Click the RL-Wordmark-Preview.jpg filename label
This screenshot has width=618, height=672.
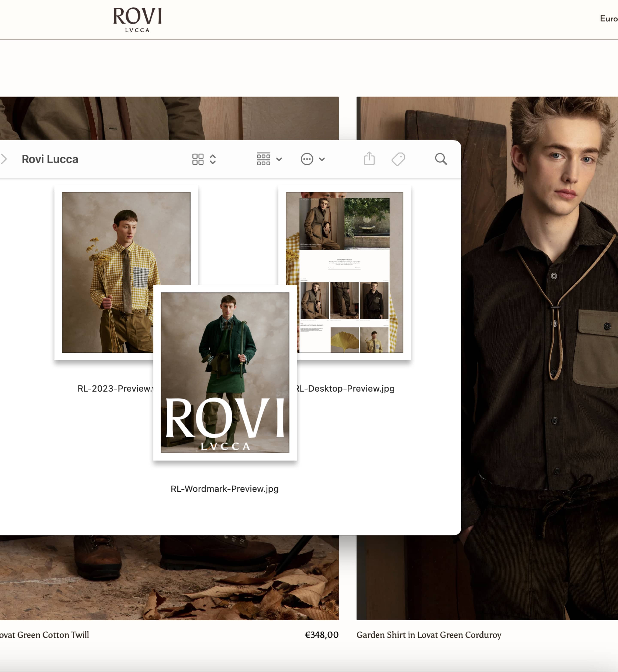tap(224, 489)
